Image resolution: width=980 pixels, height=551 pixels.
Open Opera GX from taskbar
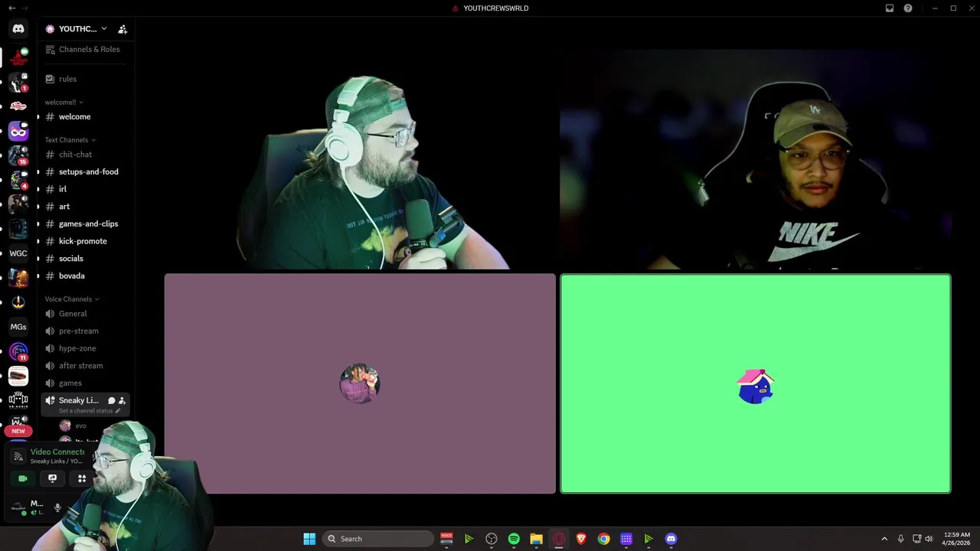[559, 539]
